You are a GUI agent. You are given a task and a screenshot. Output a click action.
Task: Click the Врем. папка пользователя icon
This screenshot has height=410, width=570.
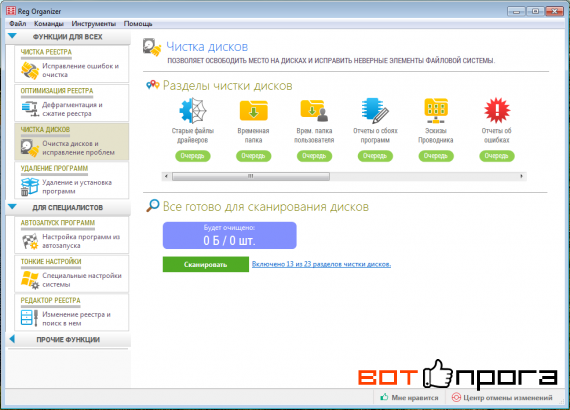coord(314,110)
